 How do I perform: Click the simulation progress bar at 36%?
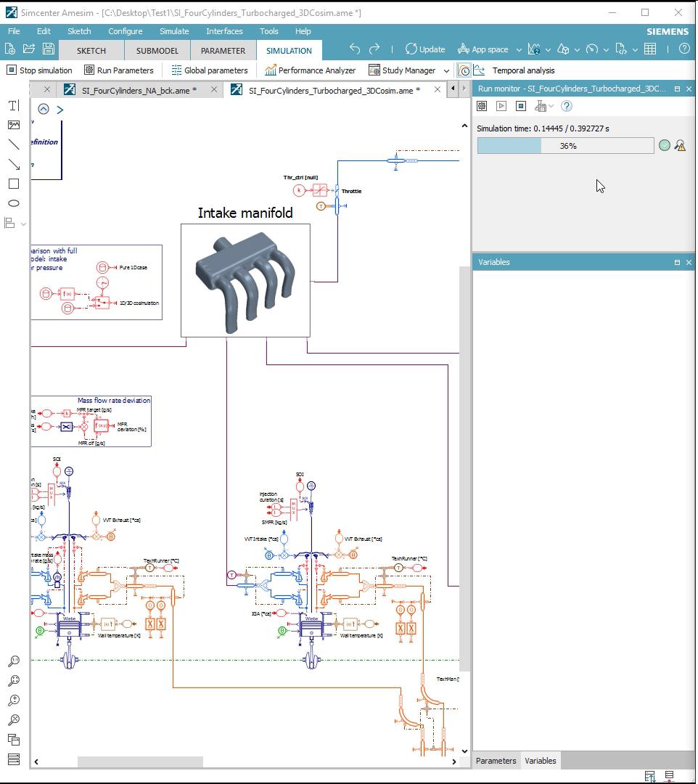coord(566,145)
